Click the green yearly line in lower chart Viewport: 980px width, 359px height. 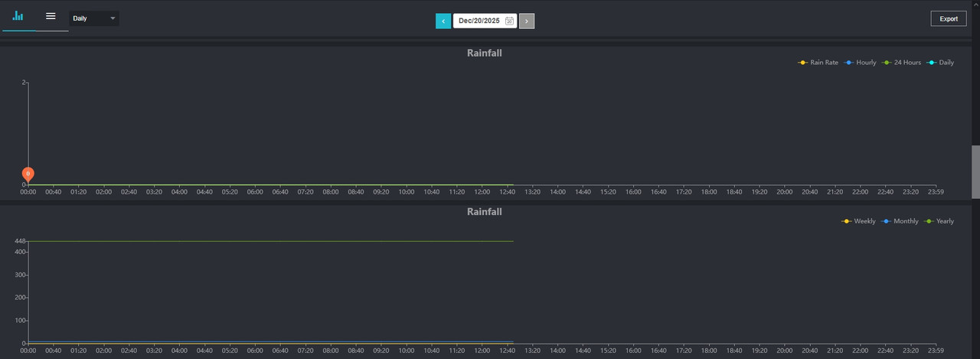click(270, 241)
